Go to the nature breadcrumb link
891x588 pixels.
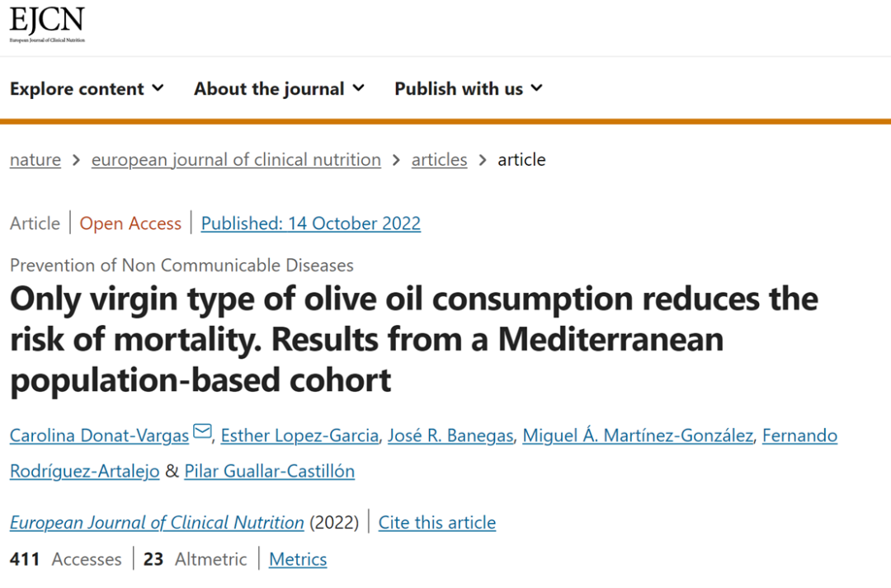(35, 160)
